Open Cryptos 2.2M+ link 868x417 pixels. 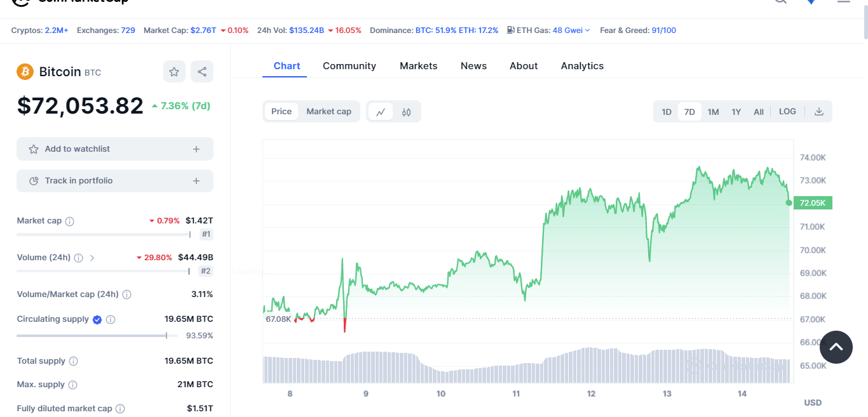[57, 30]
